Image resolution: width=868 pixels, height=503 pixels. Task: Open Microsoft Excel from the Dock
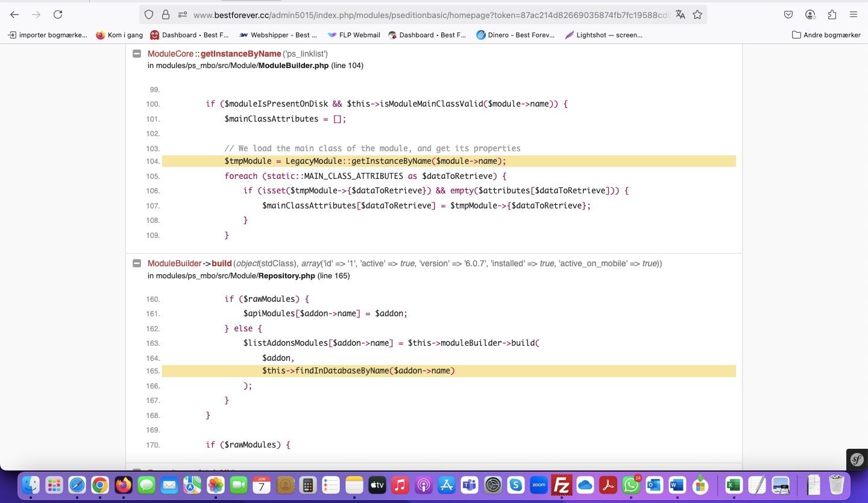click(734, 485)
